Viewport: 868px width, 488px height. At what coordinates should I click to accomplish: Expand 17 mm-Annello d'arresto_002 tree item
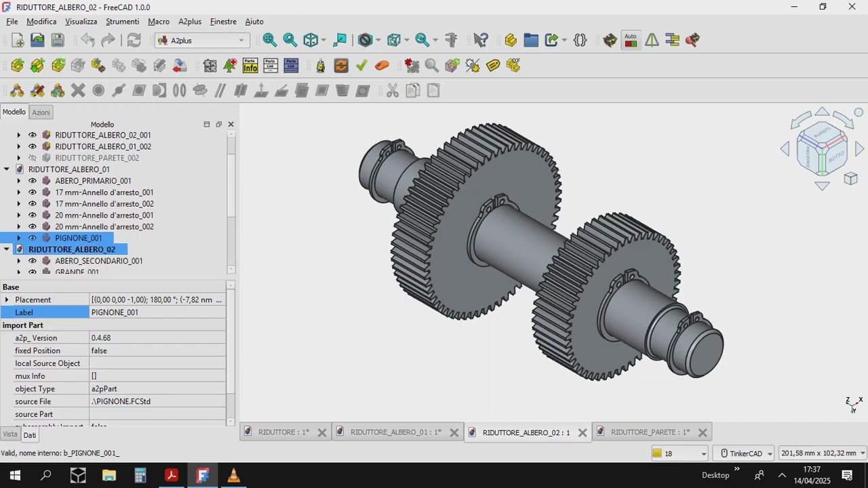pyautogui.click(x=19, y=204)
